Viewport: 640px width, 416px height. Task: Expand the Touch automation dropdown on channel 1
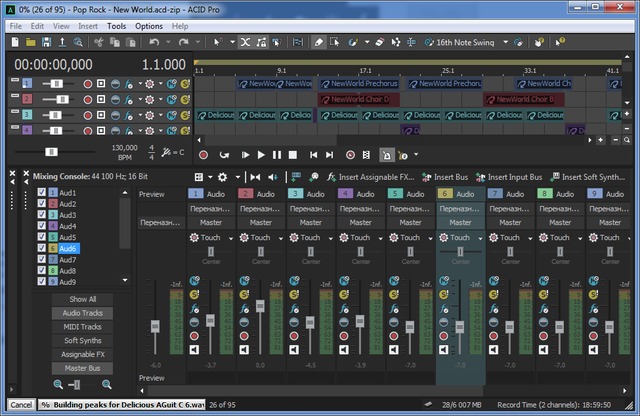[231, 238]
